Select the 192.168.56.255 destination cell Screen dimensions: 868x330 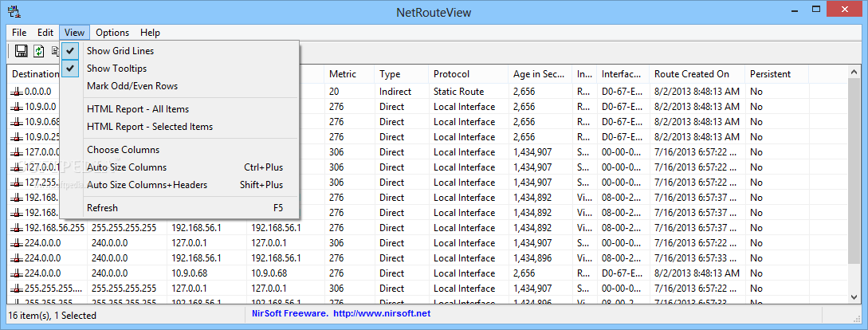point(55,228)
